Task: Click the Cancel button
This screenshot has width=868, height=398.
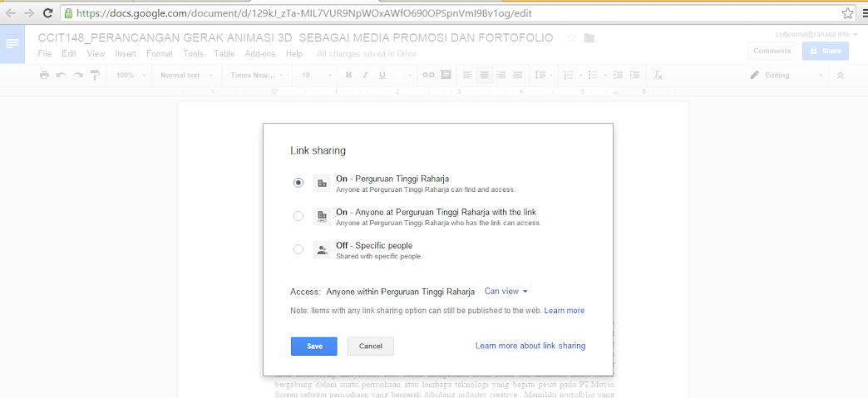Action: pos(370,346)
